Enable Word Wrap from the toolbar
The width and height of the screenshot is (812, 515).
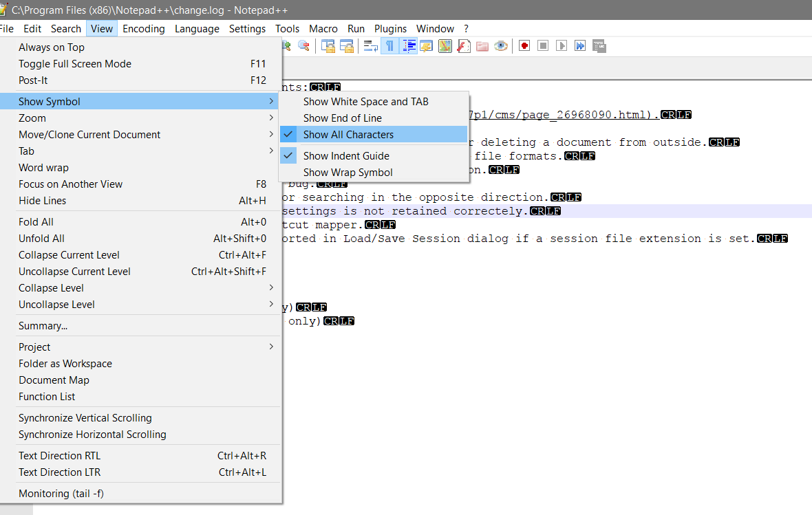click(370, 45)
